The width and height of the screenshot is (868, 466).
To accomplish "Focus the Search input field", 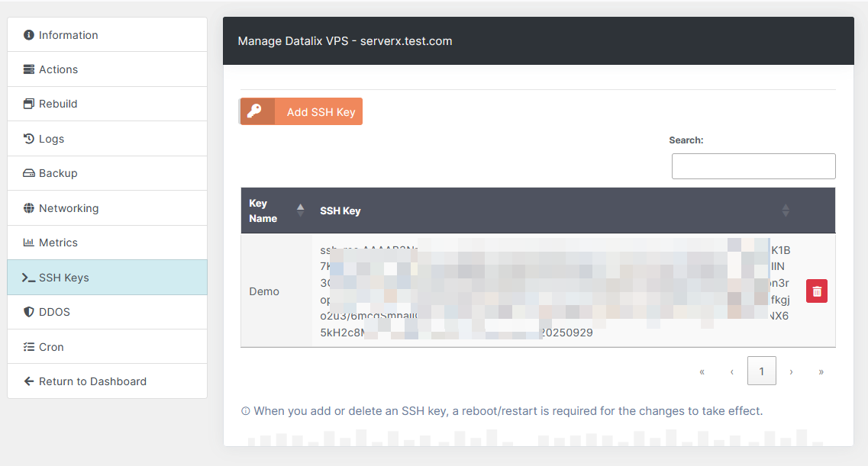I will tap(753, 166).
